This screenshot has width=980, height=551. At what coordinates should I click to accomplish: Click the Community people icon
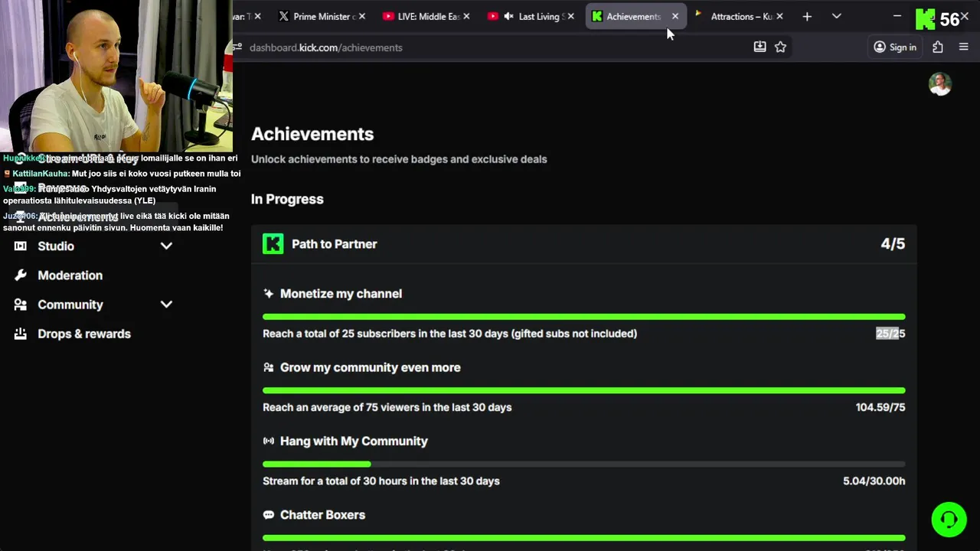click(x=21, y=304)
